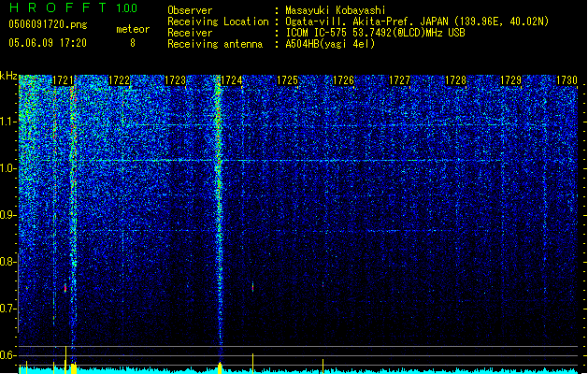Click the kHz axis unit label
Image resolution: width=588 pixels, height=374 pixels.
(x=8, y=76)
